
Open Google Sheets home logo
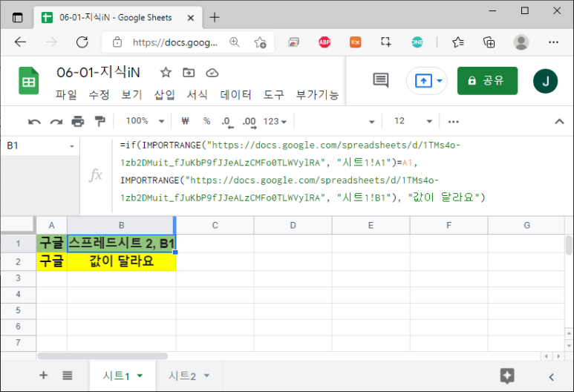[28, 81]
